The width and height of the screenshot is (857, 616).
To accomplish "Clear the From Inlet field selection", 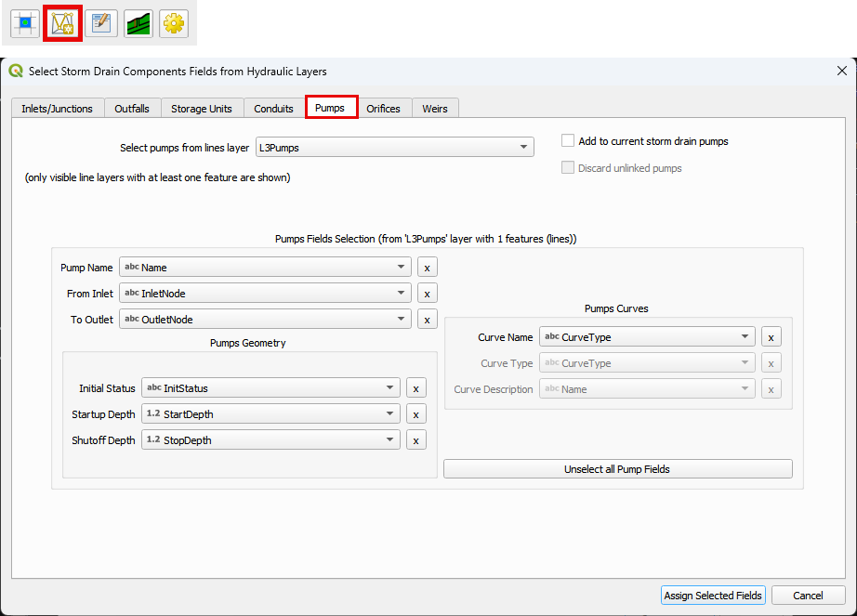I will 427,294.
